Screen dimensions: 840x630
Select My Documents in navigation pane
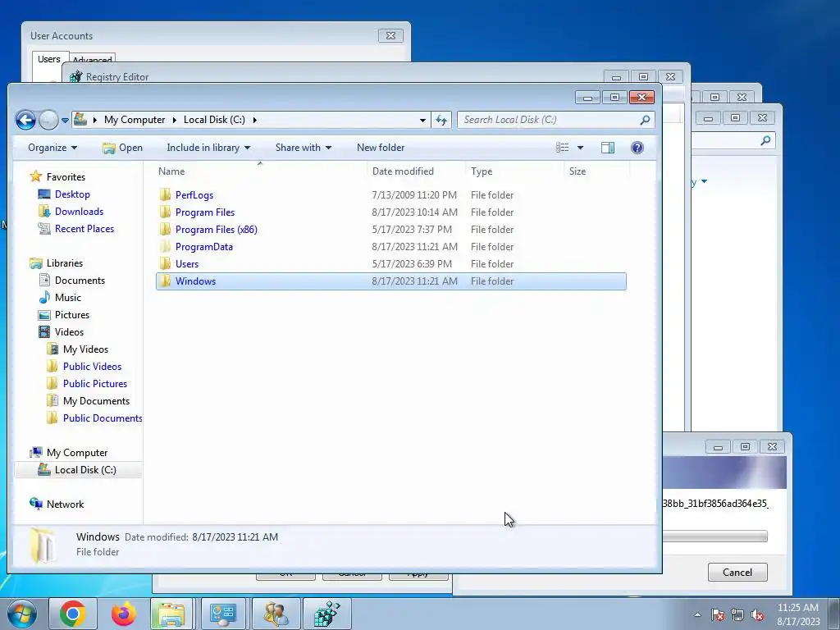click(x=96, y=400)
